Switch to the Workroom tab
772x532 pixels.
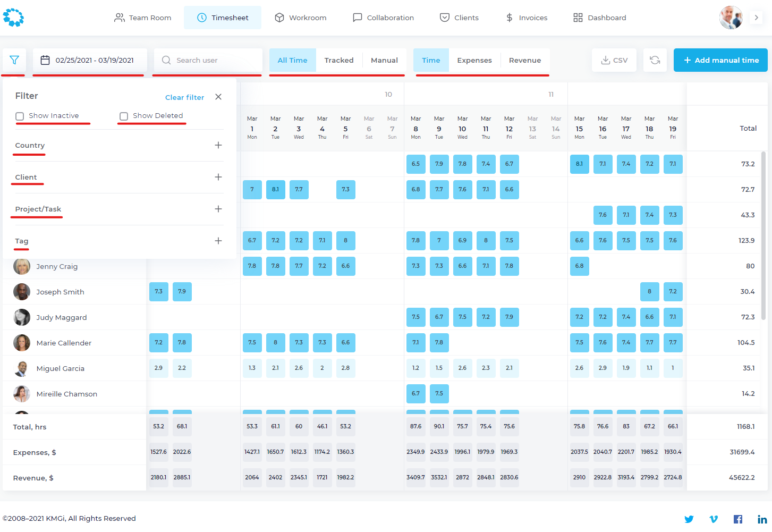pyautogui.click(x=300, y=18)
